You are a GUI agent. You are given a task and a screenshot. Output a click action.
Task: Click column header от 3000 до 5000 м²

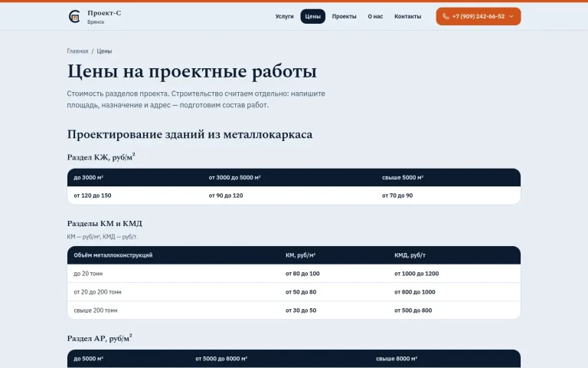pyautogui.click(x=234, y=178)
